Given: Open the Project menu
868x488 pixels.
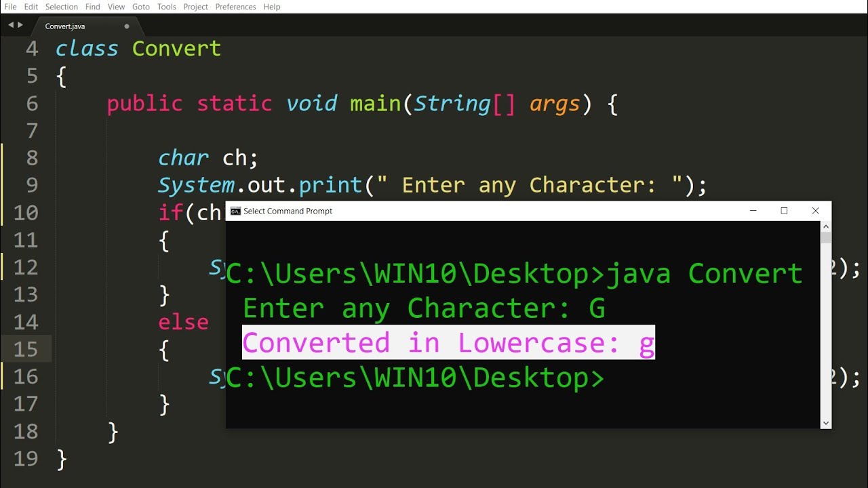Looking at the screenshot, I should 196,7.
